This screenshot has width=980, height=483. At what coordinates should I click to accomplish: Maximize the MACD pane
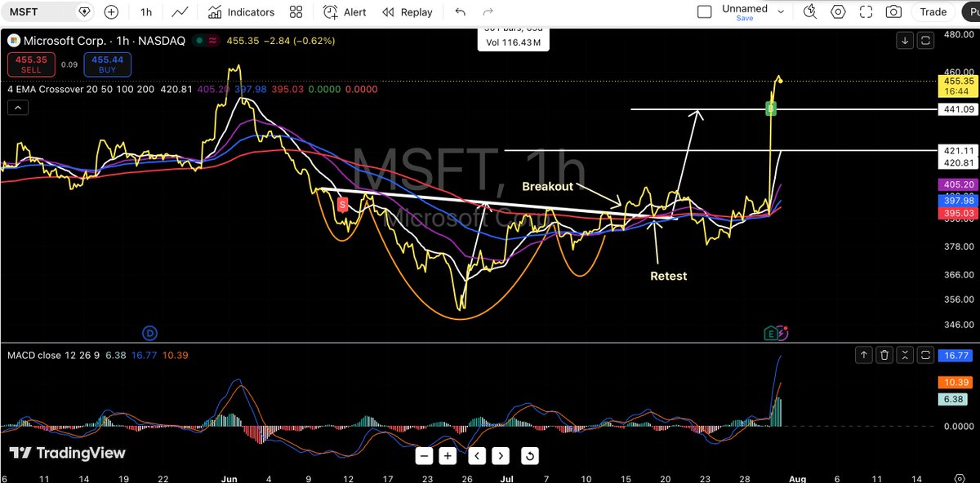click(x=925, y=355)
